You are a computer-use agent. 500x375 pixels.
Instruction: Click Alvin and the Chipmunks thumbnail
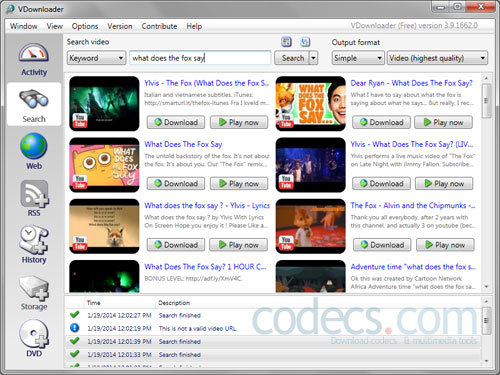click(x=311, y=226)
